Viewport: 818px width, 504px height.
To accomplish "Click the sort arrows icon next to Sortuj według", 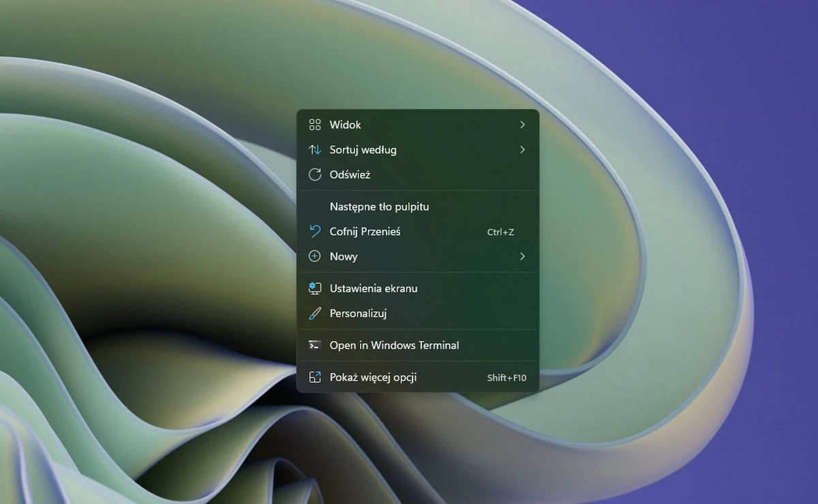I will [x=314, y=150].
